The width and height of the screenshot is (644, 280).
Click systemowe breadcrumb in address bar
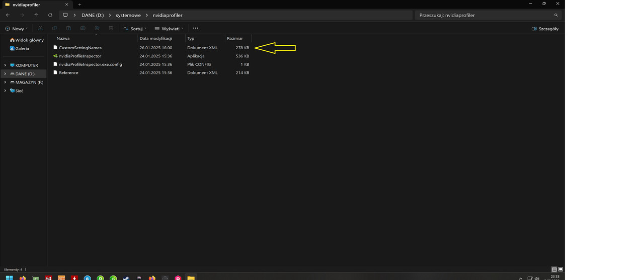pos(128,15)
